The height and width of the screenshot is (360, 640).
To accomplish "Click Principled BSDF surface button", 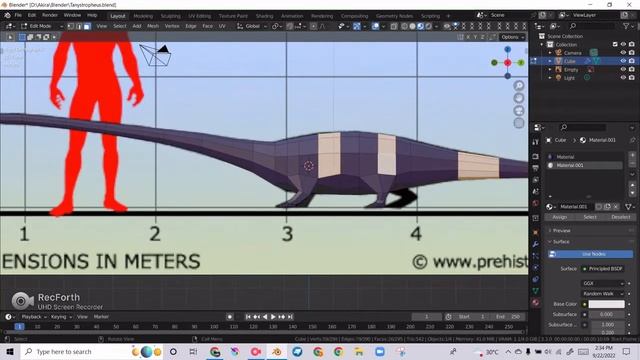I will (x=602, y=269).
